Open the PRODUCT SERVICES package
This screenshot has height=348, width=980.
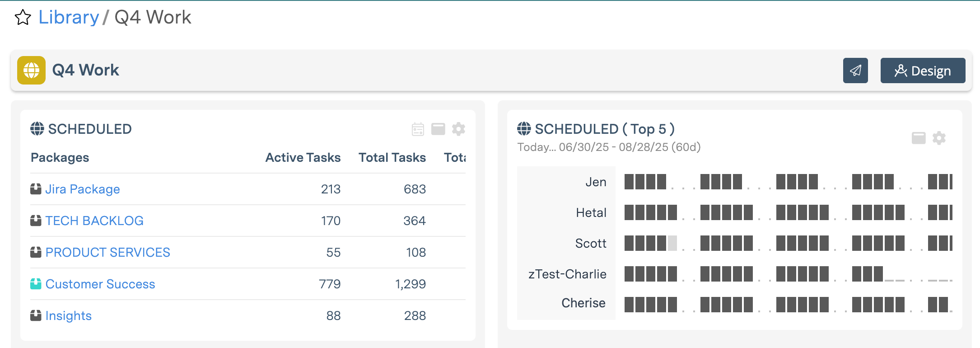(108, 252)
